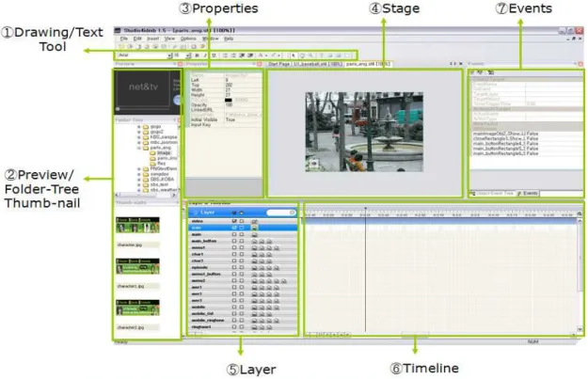This screenshot has width=588, height=379.
Task: Toggle Italic formatting in text toolbar
Action: coord(205,55)
